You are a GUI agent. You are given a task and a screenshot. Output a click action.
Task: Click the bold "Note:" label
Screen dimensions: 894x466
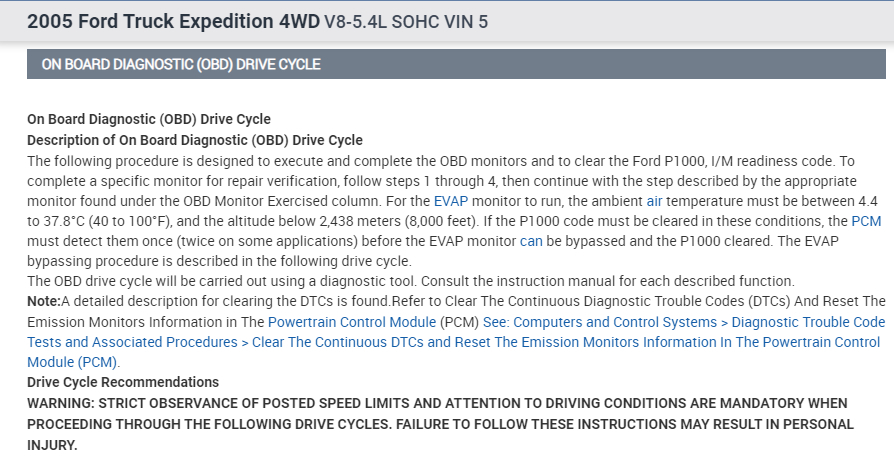[x=44, y=301]
